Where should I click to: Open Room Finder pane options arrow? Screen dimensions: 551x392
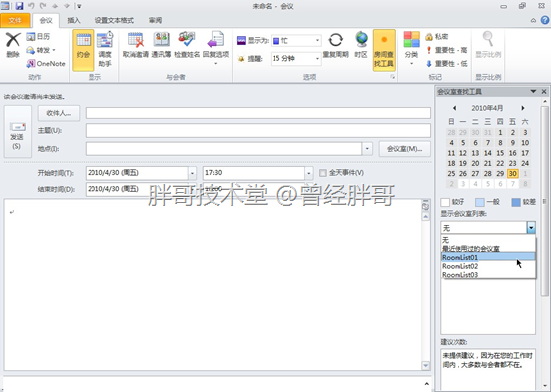[533, 92]
